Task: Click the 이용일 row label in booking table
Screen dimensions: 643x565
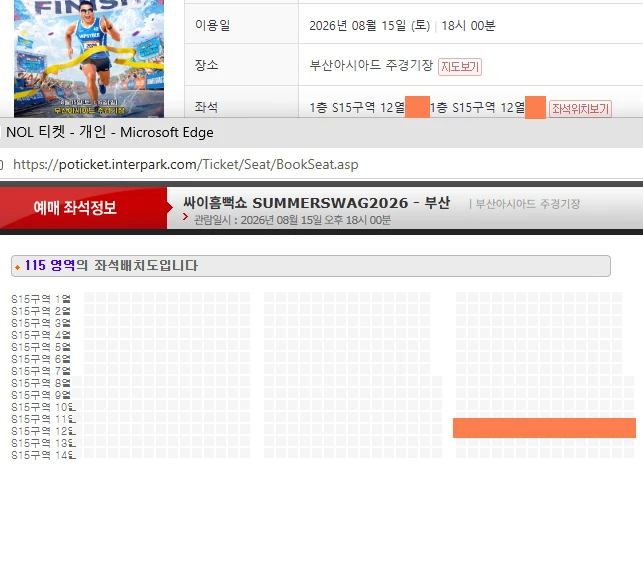Action: (212, 25)
